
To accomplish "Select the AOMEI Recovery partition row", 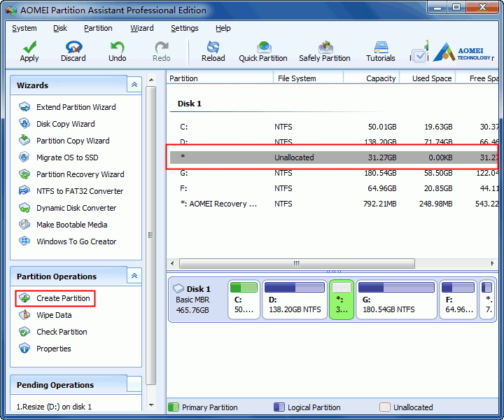I will pos(335,204).
